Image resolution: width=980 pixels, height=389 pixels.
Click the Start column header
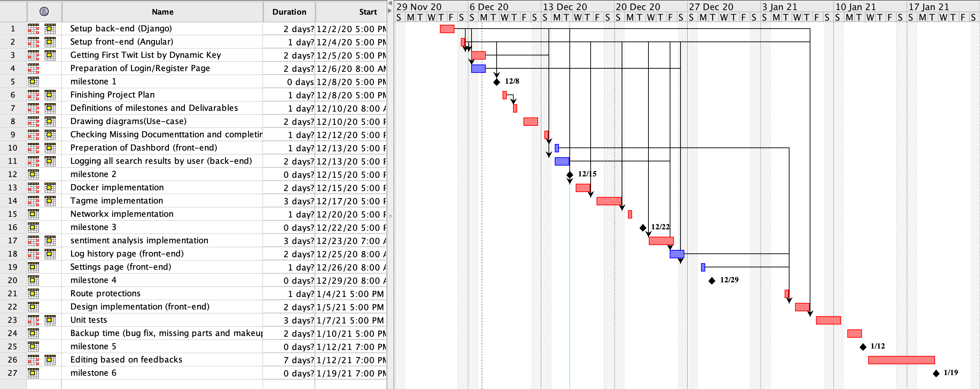[x=367, y=12]
